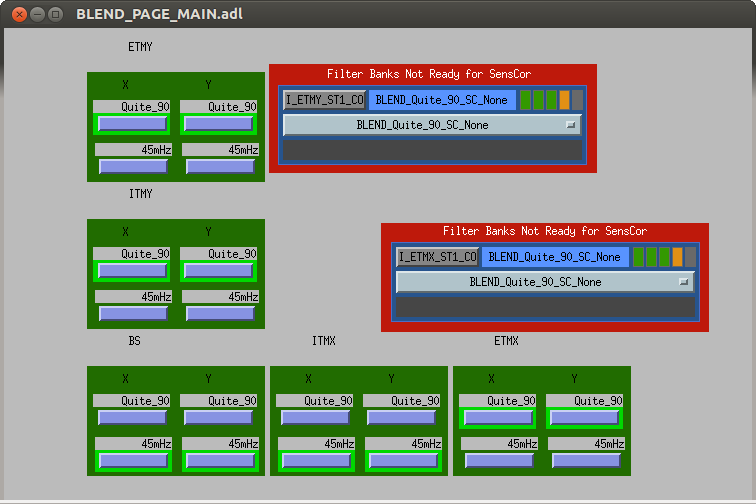Select 45mHz blend button for ETMY X
The image size is (756, 504).
(x=134, y=166)
